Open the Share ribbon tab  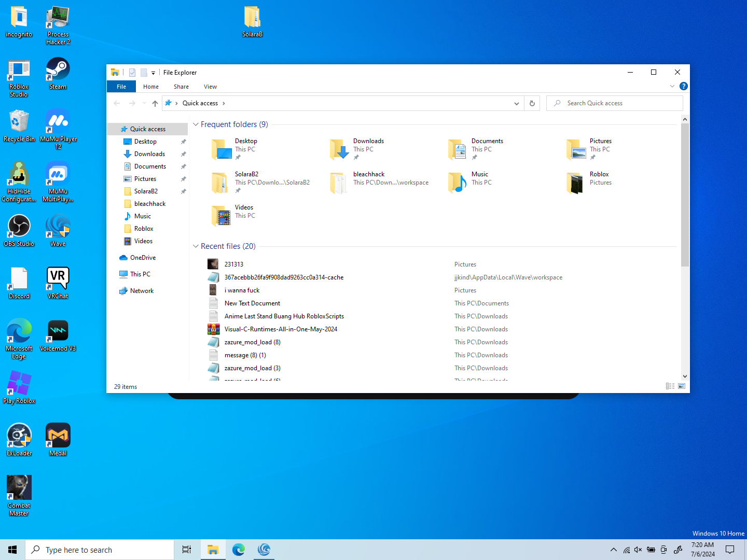click(x=181, y=87)
